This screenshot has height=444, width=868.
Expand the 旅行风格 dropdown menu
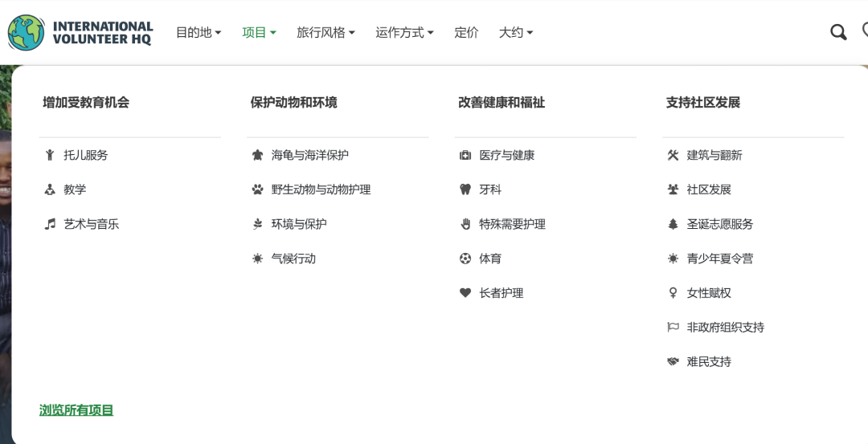(325, 33)
